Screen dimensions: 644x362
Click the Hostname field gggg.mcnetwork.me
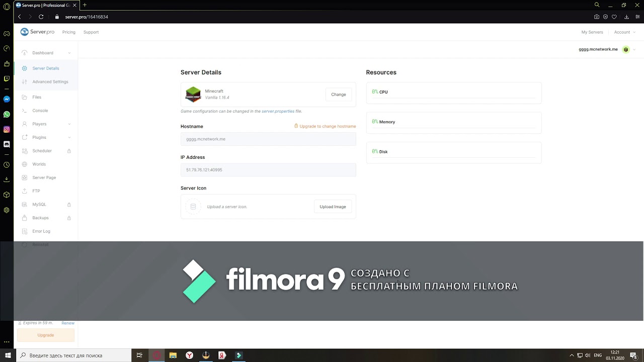tap(268, 139)
